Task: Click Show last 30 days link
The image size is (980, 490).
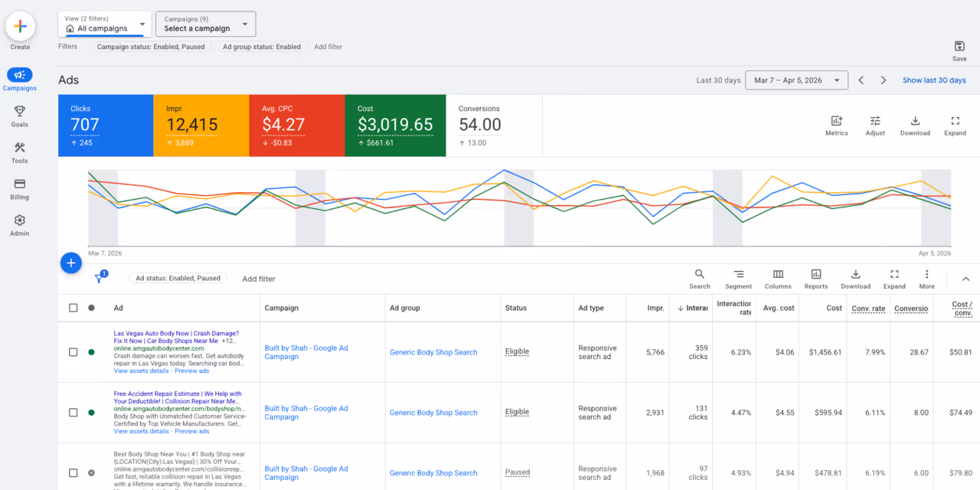Action: [934, 80]
